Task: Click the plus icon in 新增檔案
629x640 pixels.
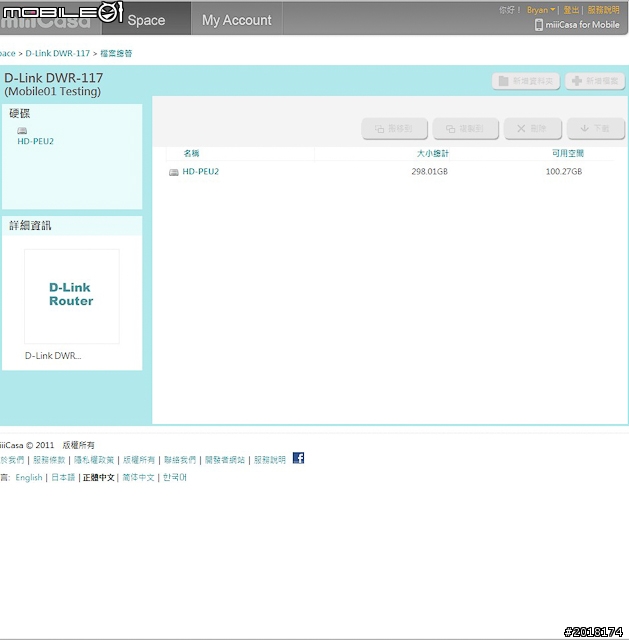Action: tap(576, 81)
